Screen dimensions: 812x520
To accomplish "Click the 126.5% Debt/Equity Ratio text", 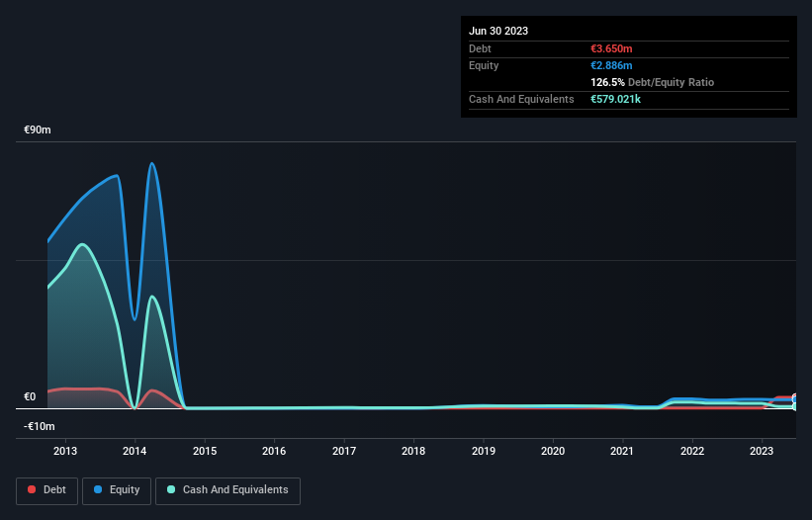I will (x=652, y=82).
